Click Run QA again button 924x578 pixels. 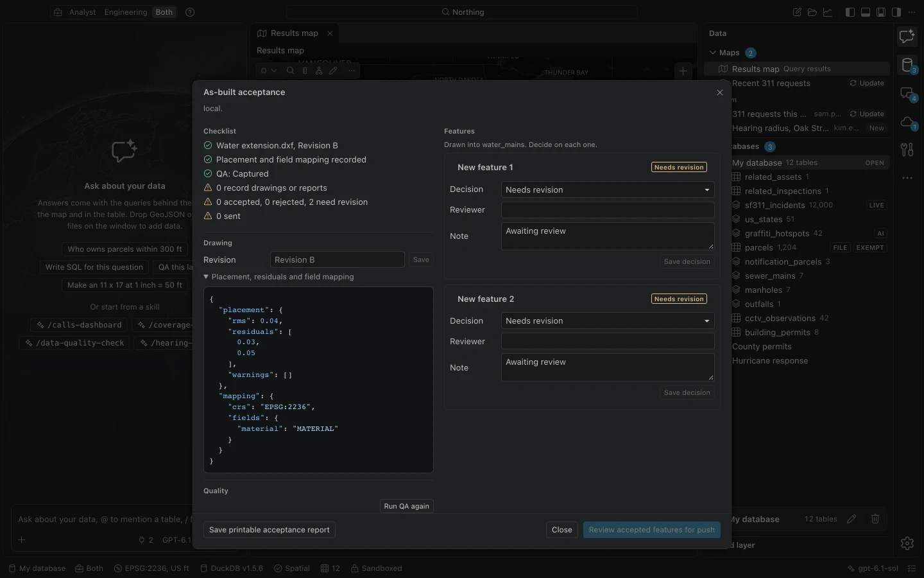pos(407,506)
